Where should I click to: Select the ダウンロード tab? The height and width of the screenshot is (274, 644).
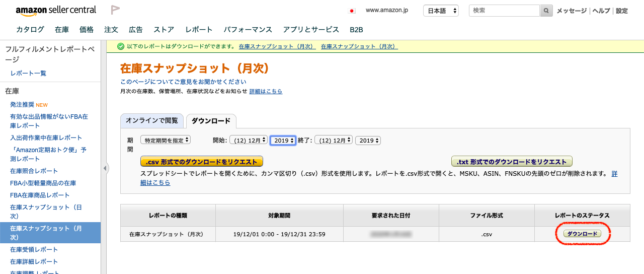211,121
